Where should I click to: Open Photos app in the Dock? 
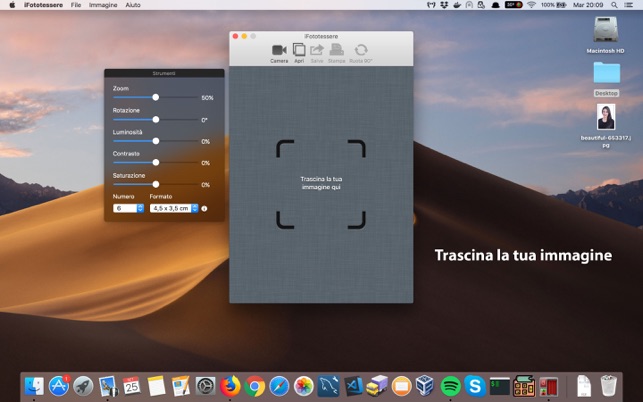point(304,386)
